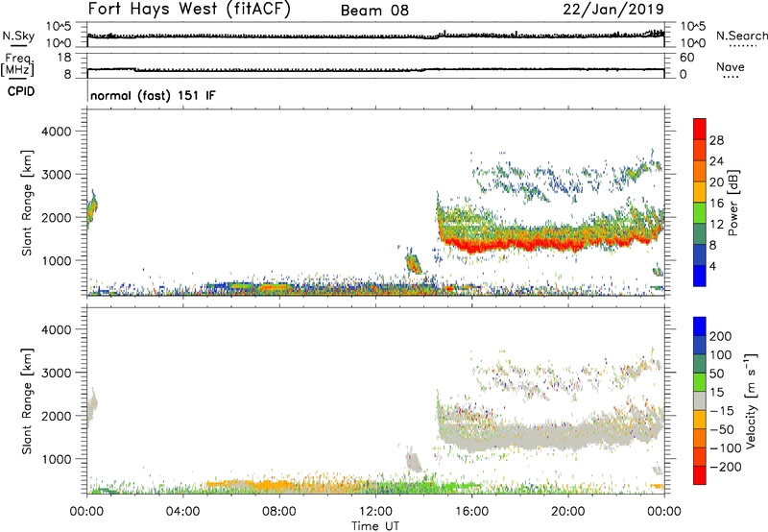This screenshot has height=532, width=768.
Task: Click the '50' label on velocity colorbar
Action: (x=716, y=374)
